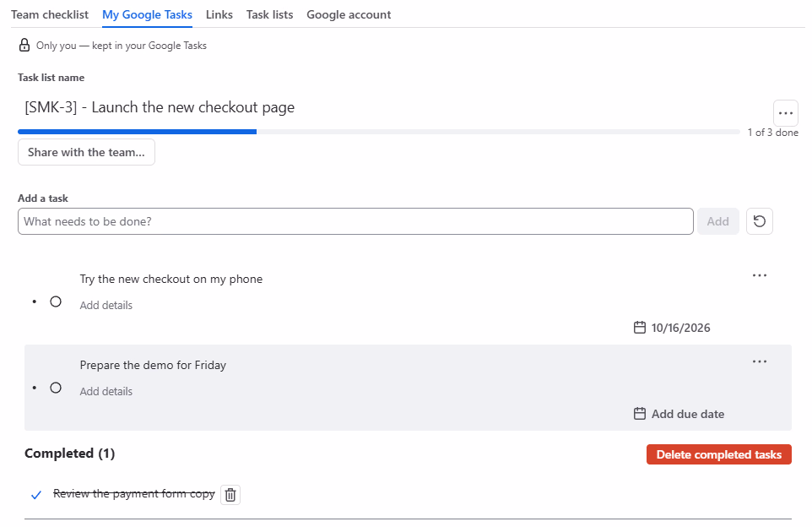Select the My Google Tasks tab

[147, 14]
